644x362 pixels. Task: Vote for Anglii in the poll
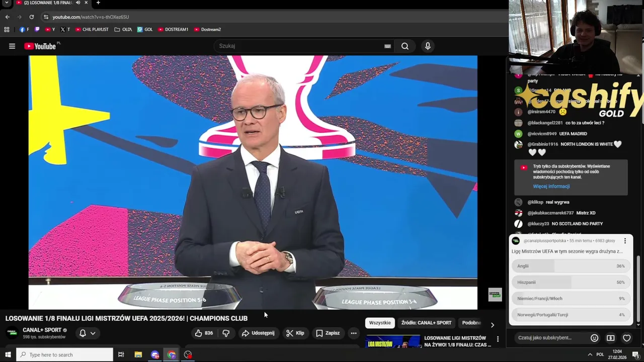point(571,266)
